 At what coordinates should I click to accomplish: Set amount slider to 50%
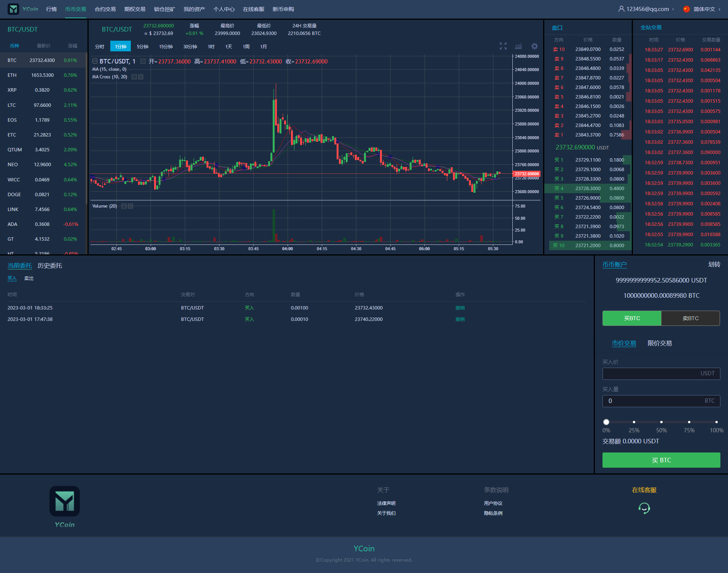(x=661, y=422)
